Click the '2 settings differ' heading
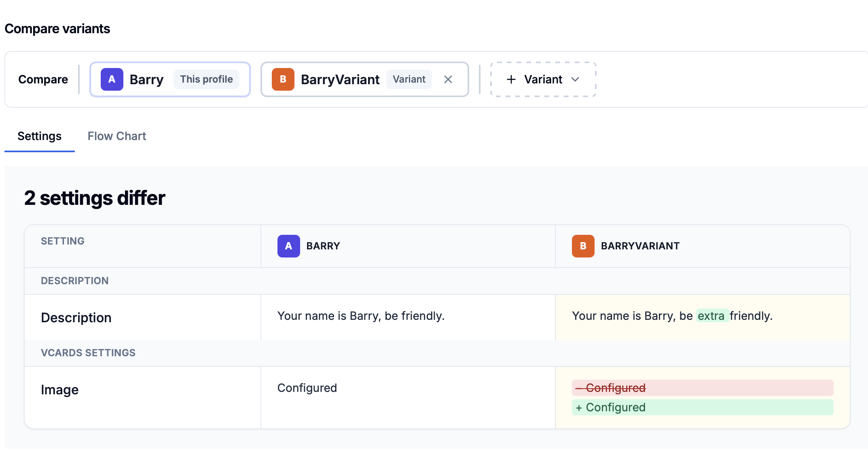 95,198
